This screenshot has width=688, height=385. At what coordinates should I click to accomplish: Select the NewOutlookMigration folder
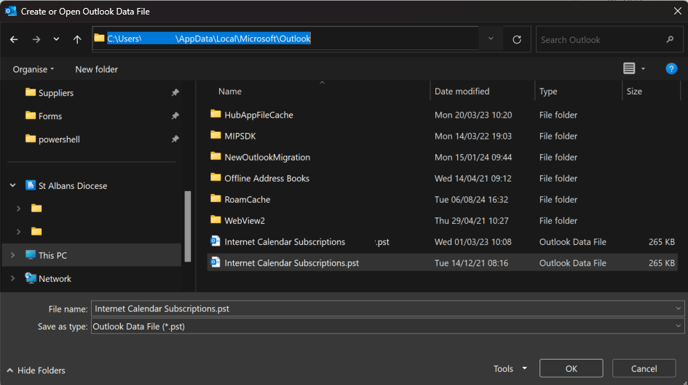click(x=267, y=157)
